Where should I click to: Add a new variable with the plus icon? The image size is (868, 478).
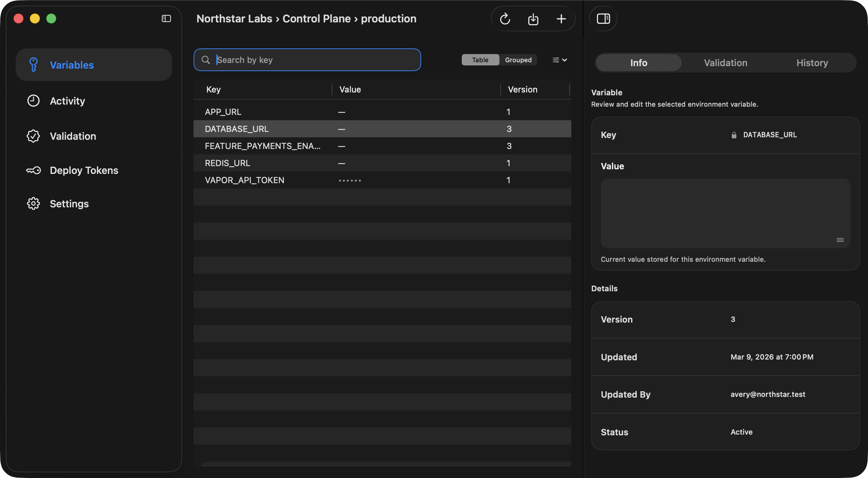point(561,18)
